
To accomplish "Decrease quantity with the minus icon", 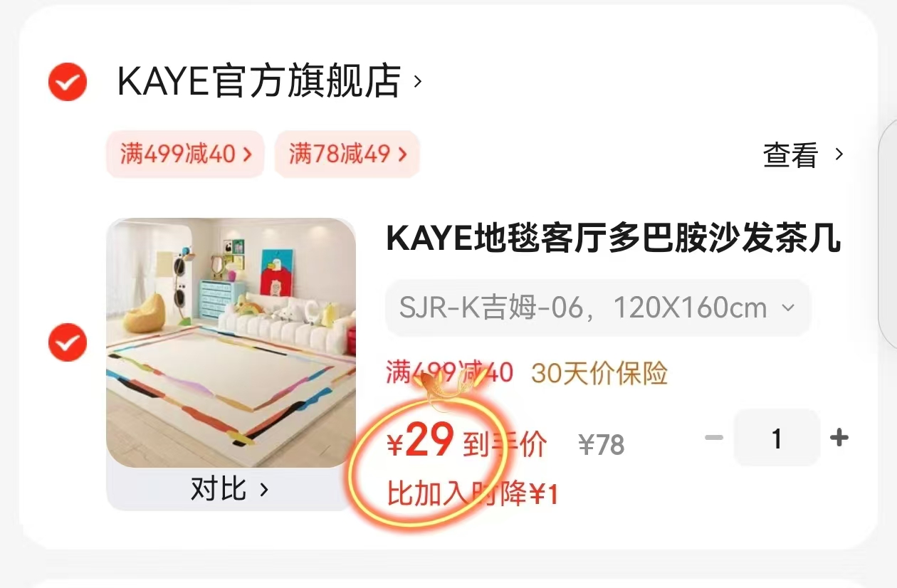I will [x=714, y=438].
